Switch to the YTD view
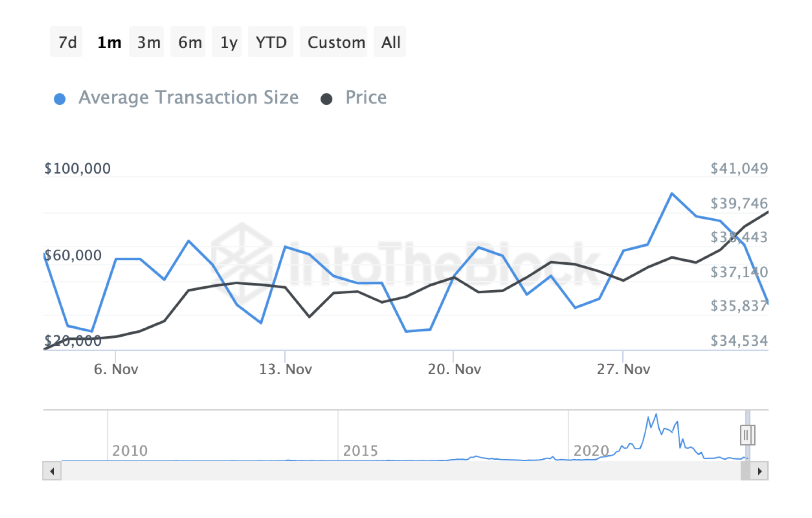The width and height of the screenshot is (812, 518). pos(271,42)
